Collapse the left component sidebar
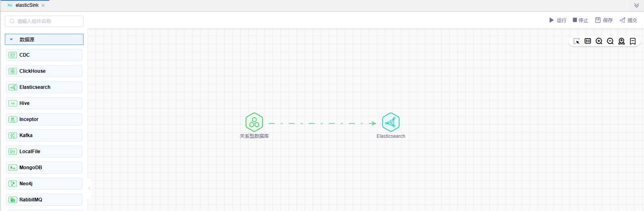Screen dimensions: 644x211 90,188
